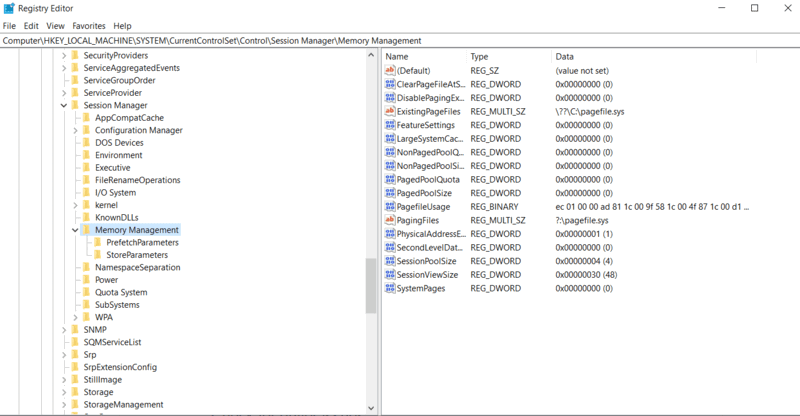Expand the kernel subkey

point(75,205)
